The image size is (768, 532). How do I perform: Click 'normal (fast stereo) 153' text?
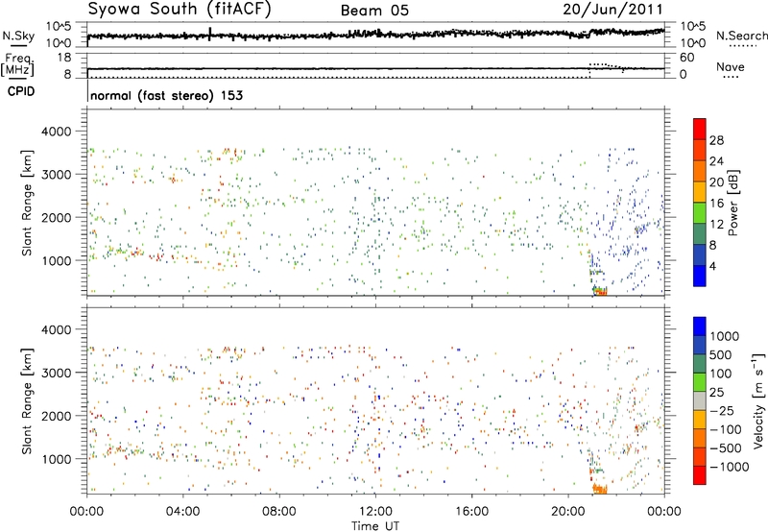[x=166, y=95]
